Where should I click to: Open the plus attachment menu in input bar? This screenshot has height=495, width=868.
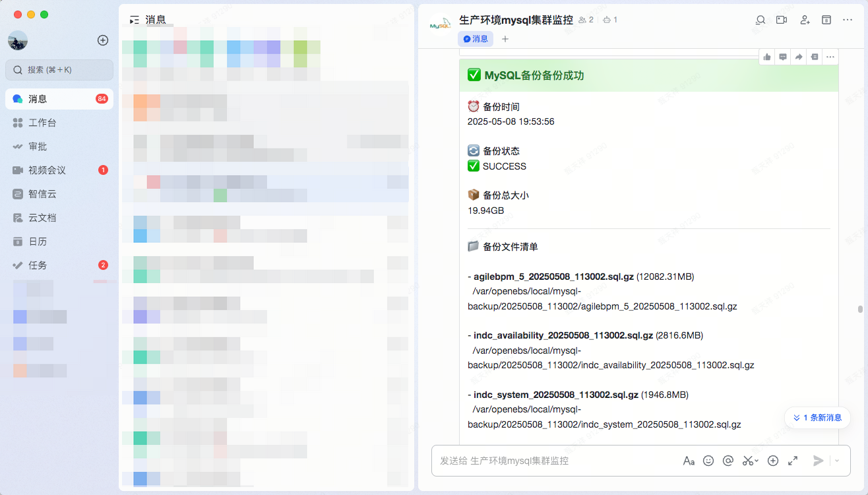click(772, 460)
